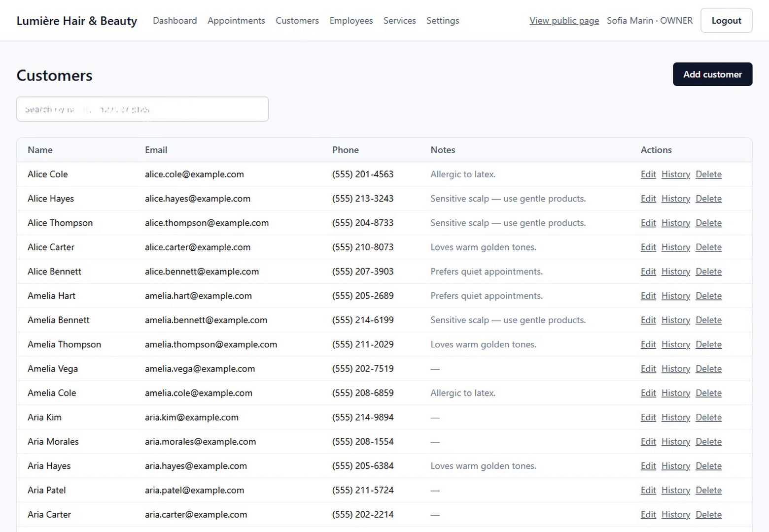Edit Amelia Cole's customer entry

tap(648, 393)
